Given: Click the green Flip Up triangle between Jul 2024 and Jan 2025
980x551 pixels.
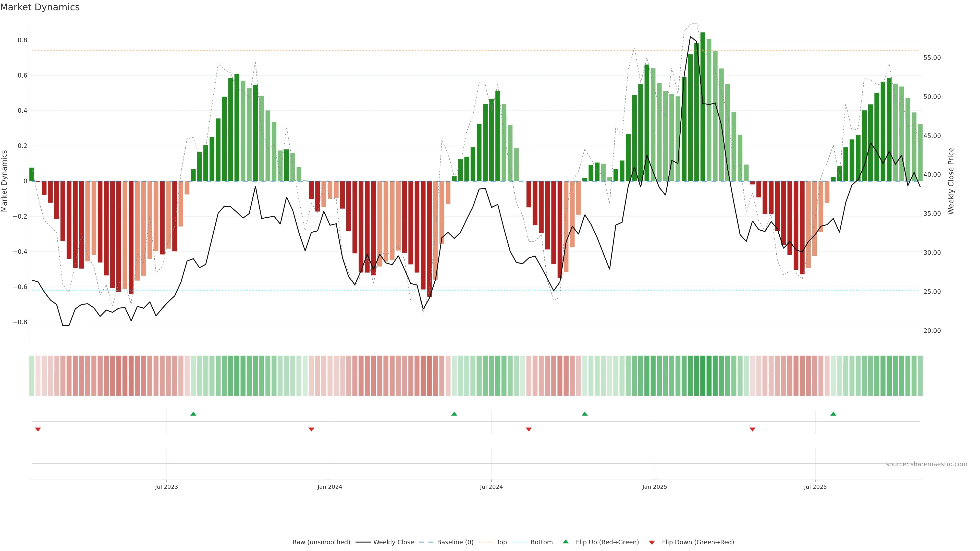Looking at the screenshot, I should pyautogui.click(x=585, y=414).
